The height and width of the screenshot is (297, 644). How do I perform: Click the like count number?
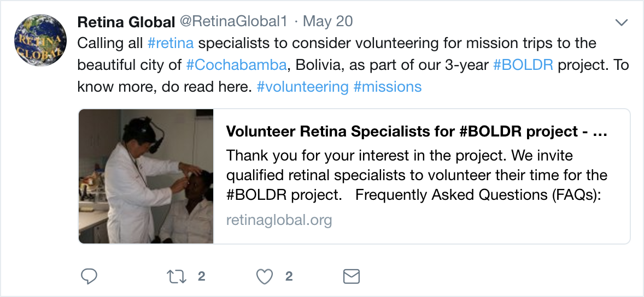(289, 277)
